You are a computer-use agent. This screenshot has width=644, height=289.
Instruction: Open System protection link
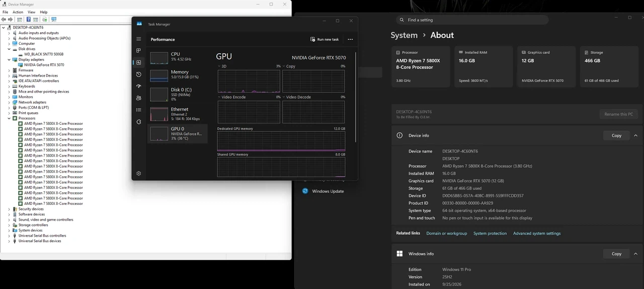(490, 233)
